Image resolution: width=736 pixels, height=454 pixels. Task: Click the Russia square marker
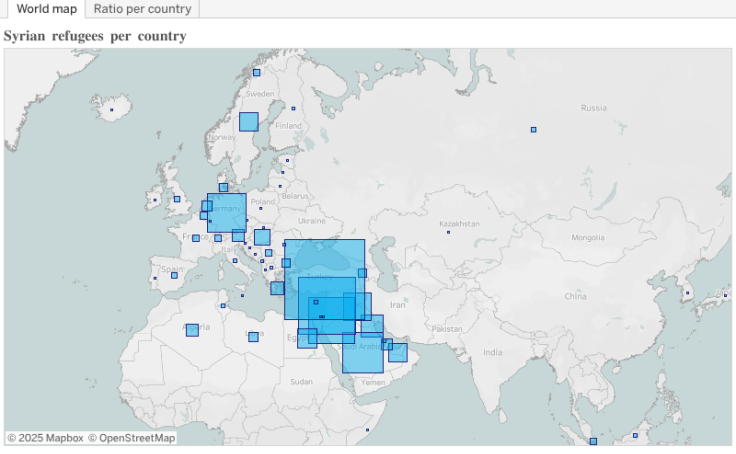[534, 129]
